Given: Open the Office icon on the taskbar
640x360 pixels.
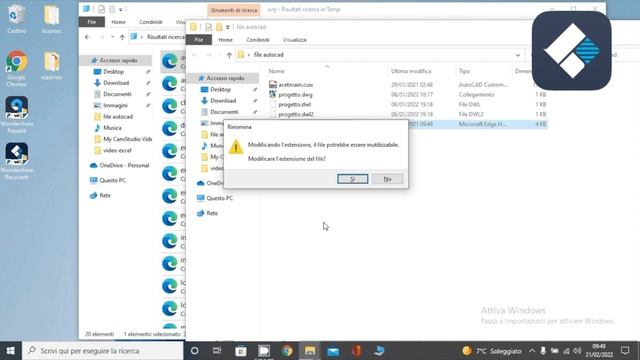Looking at the screenshot, I should [356, 351].
